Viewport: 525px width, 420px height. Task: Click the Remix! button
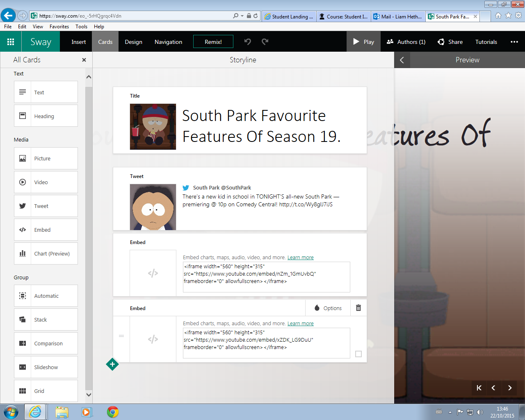click(x=213, y=42)
